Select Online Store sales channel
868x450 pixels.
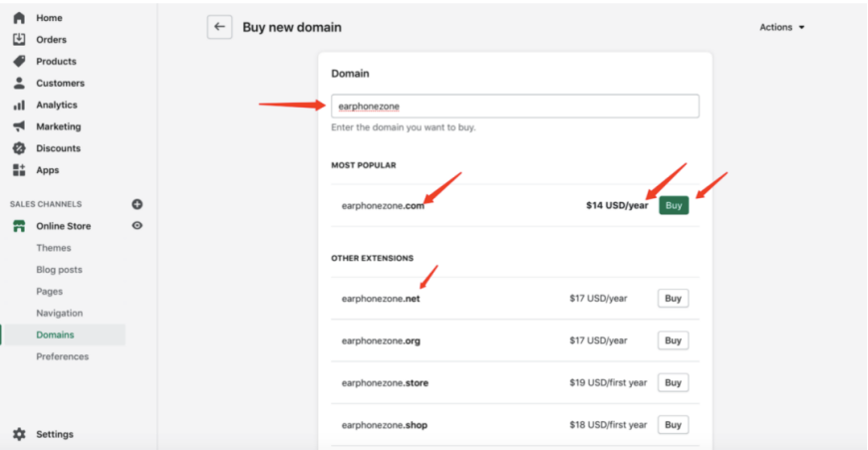(63, 226)
